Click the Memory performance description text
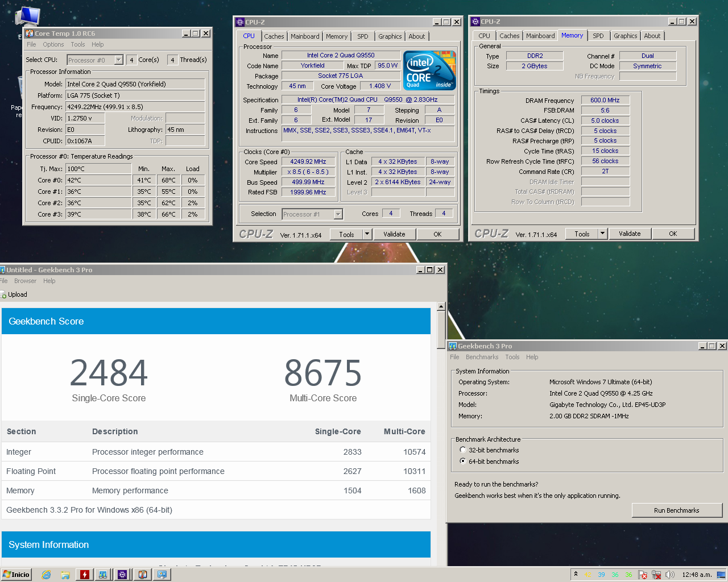728x582 pixels. (x=130, y=490)
